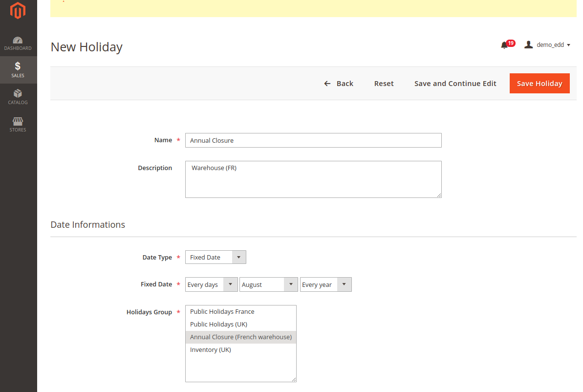Open the Every year dropdown

click(x=325, y=284)
